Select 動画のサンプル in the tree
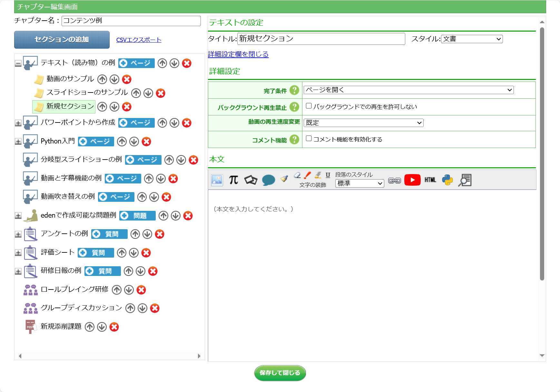Viewport: 560px width, 392px height. pyautogui.click(x=70, y=79)
